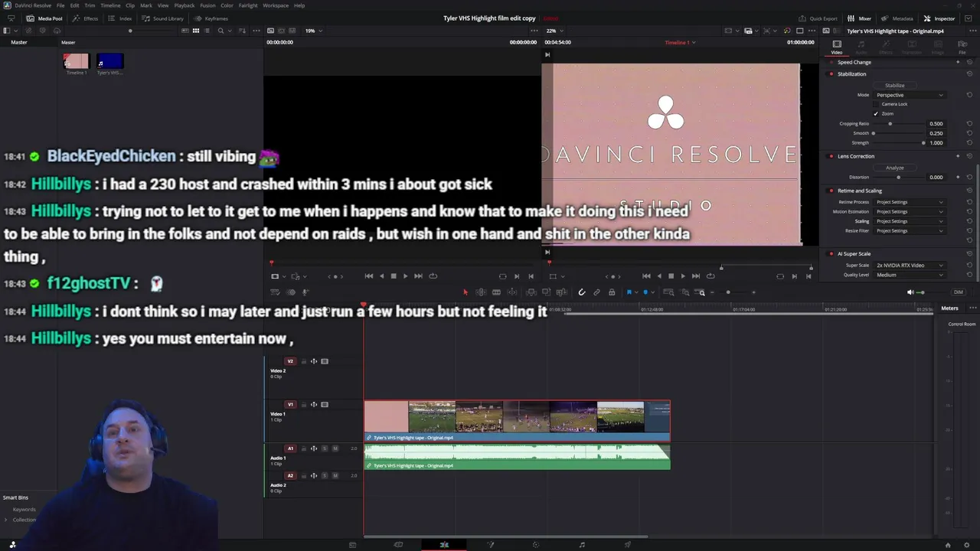Open the Fairlight menu
Screen dimensions: 980x551
point(248,5)
